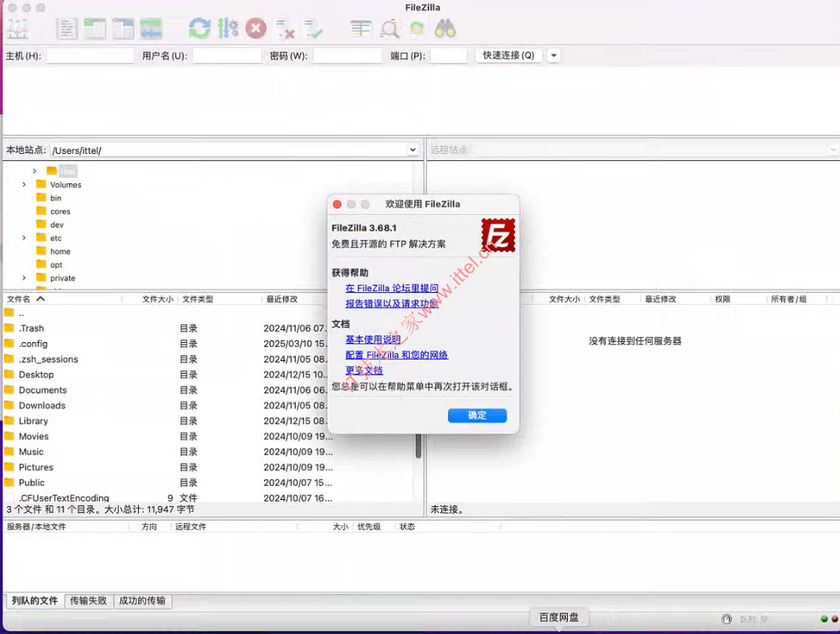Open the 基本使用说明 link
Screen dimensions: 840x634
373,340
